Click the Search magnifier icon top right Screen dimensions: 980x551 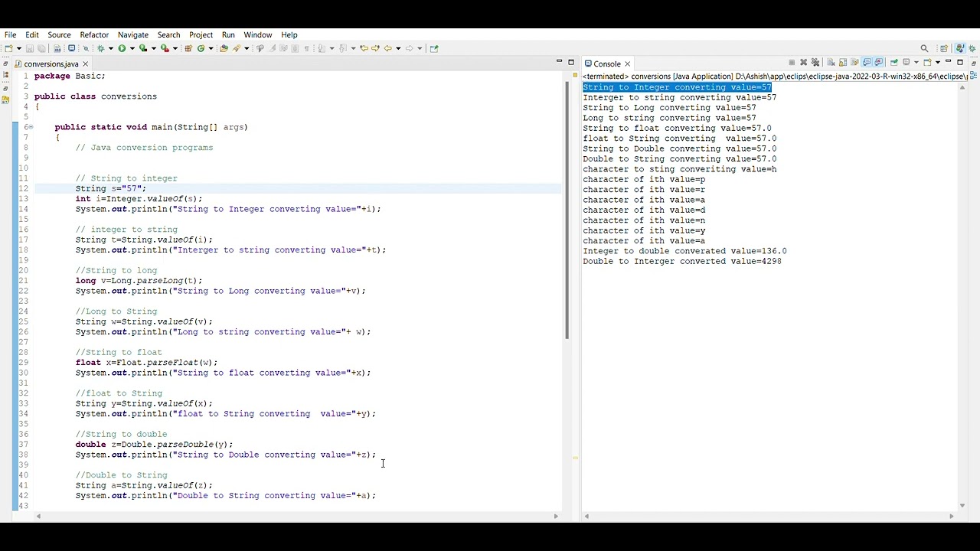point(924,48)
